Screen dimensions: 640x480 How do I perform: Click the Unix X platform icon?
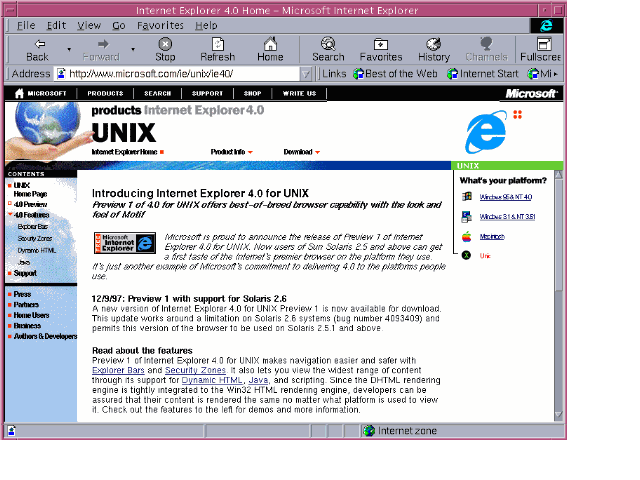[x=466, y=256]
